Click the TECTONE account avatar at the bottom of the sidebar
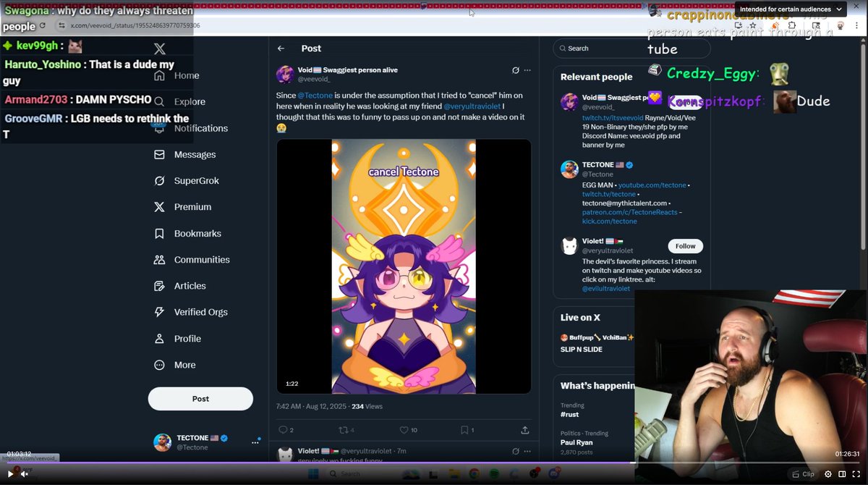This screenshot has height=485, width=868. (163, 442)
